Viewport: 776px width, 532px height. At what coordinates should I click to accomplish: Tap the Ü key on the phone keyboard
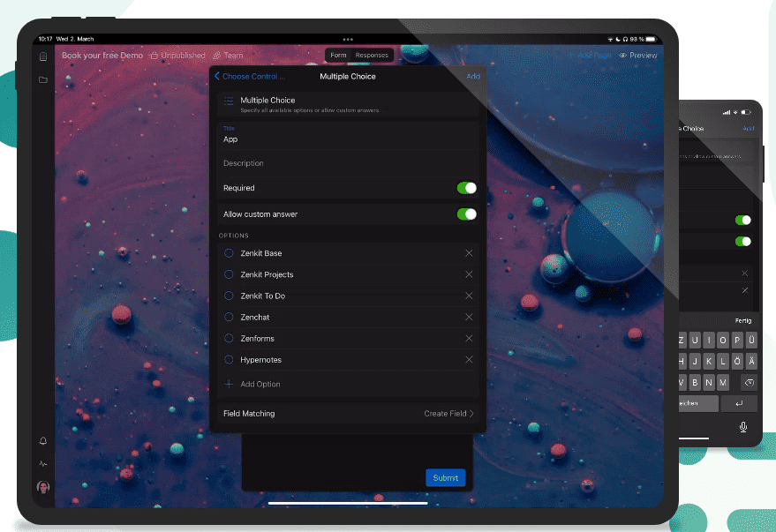tap(751, 341)
